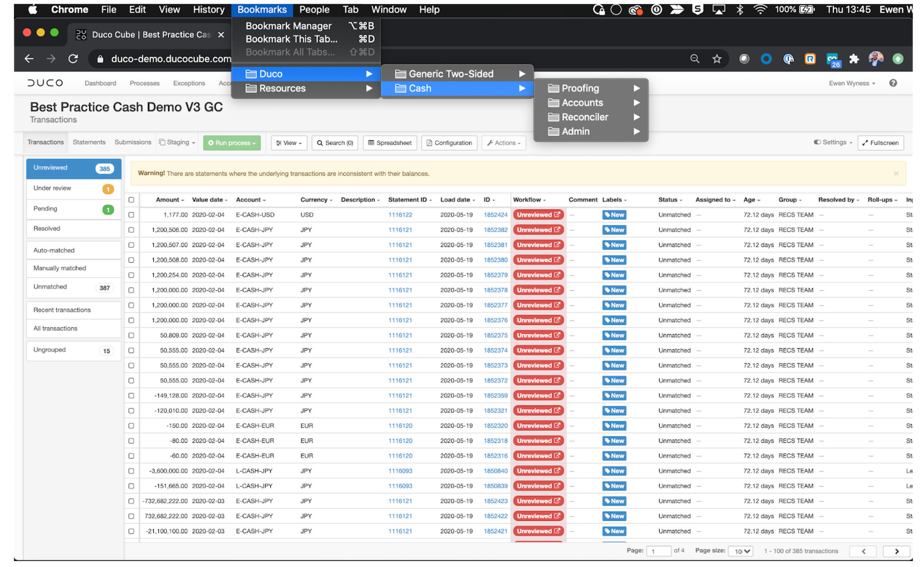
Task: Go to next page of transactions
Action: [896, 551]
